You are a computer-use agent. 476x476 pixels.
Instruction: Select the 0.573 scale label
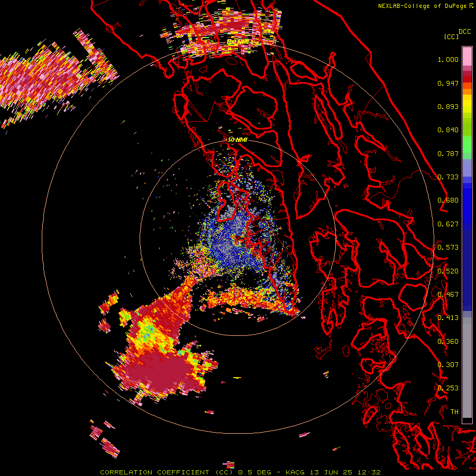(x=448, y=248)
